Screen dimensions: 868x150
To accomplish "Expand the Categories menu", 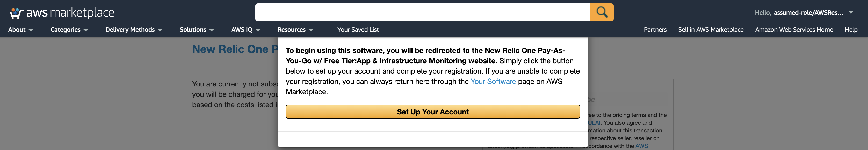I will (x=69, y=30).
